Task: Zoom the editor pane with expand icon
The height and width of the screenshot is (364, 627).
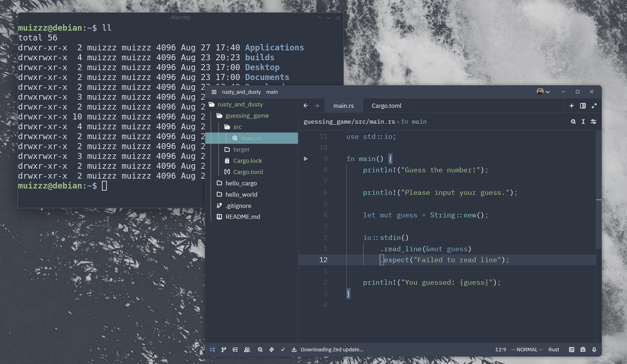Action: click(x=594, y=106)
